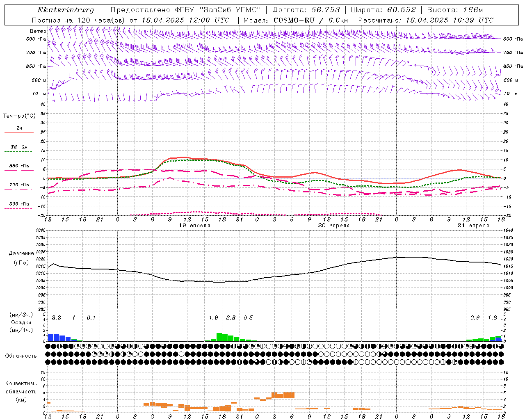Click the '(мм/3ч.)' units label
This screenshot has width=525, height=420.
[21, 315]
